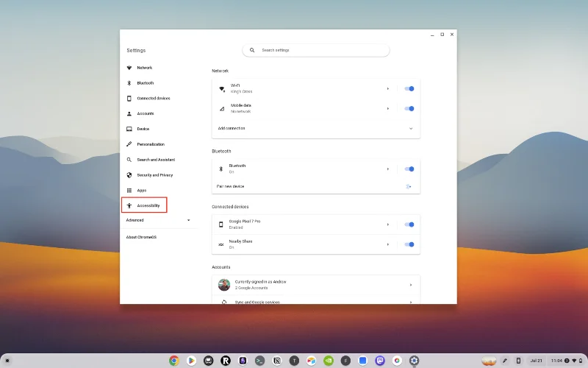This screenshot has height=368, width=588.
Task: Click Pair new device
Action: [316, 186]
